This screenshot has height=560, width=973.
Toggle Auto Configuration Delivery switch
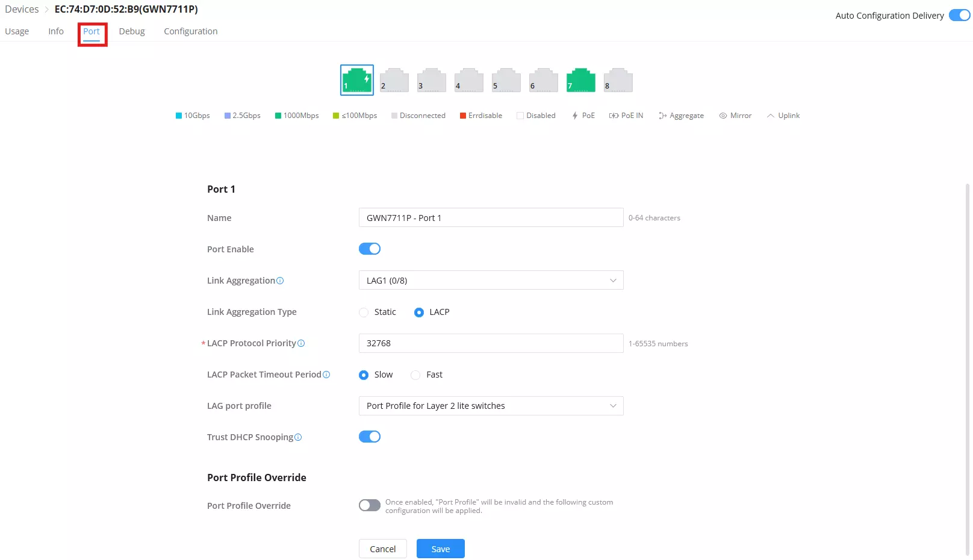[959, 15]
